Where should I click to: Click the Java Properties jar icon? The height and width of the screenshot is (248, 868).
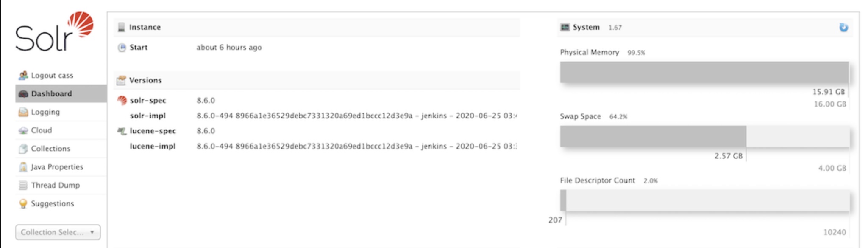tap(23, 167)
